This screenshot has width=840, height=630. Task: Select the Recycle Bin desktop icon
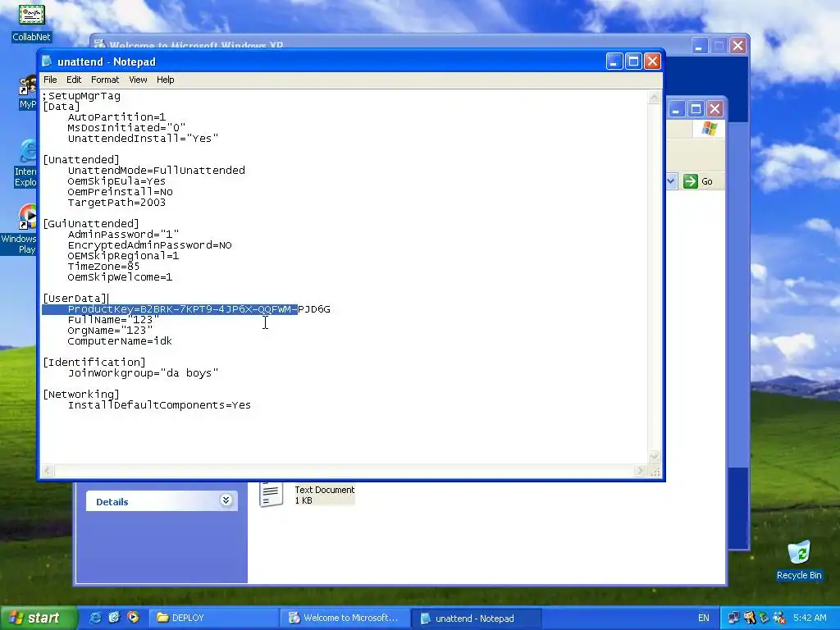[x=799, y=559]
